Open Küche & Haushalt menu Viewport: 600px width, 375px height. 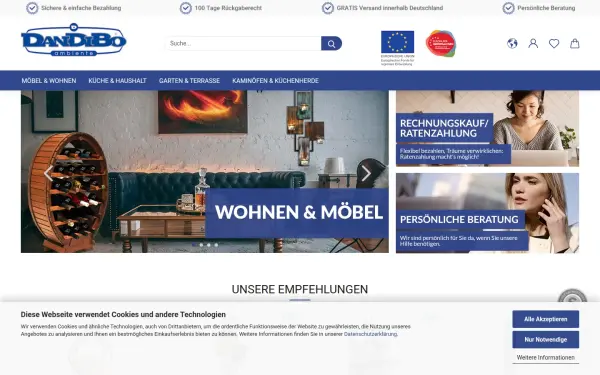(x=117, y=81)
